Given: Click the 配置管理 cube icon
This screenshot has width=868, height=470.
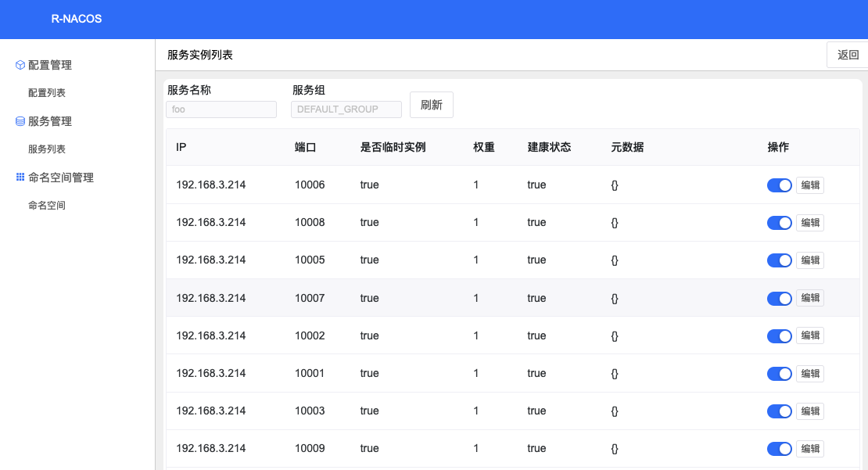Looking at the screenshot, I should 20,65.
